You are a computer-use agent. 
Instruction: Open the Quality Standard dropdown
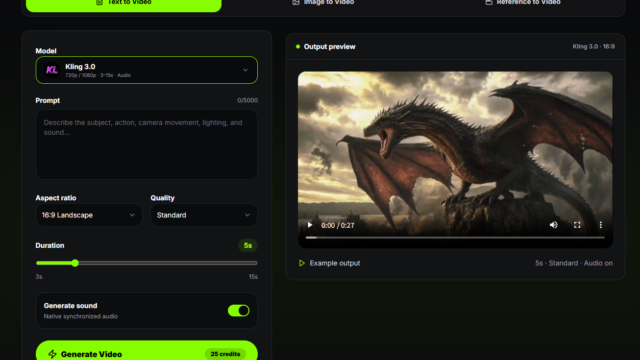[x=204, y=215]
